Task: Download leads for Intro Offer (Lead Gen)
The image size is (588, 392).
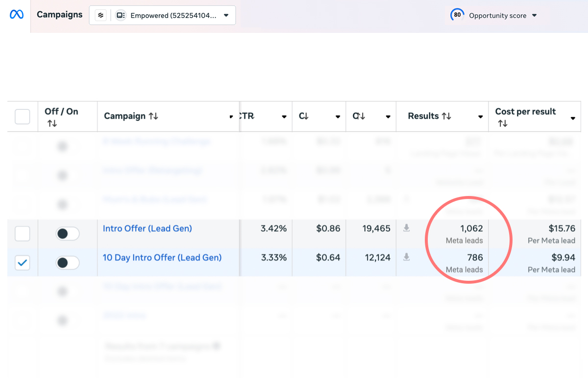Action: [x=406, y=228]
